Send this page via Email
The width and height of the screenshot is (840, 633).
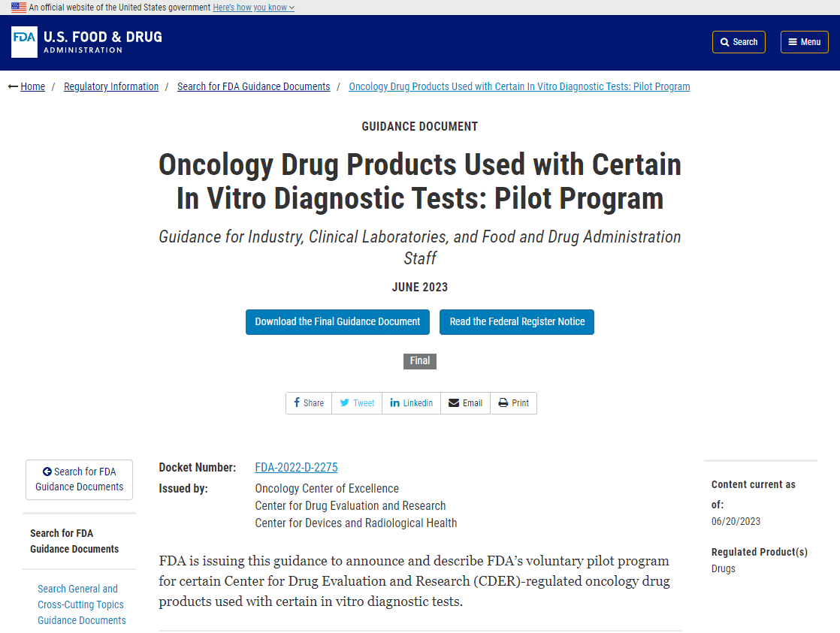pyautogui.click(x=466, y=402)
